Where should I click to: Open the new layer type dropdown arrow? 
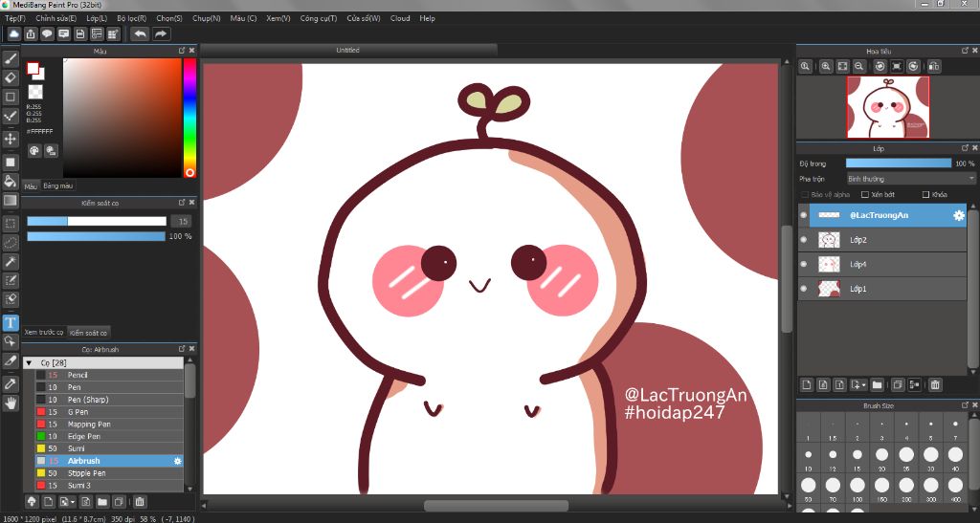click(864, 385)
